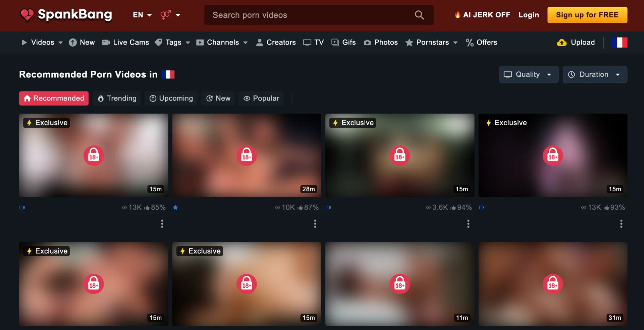This screenshot has width=644, height=330.
Task: Click Sign up for FREE
Action: pyautogui.click(x=587, y=15)
